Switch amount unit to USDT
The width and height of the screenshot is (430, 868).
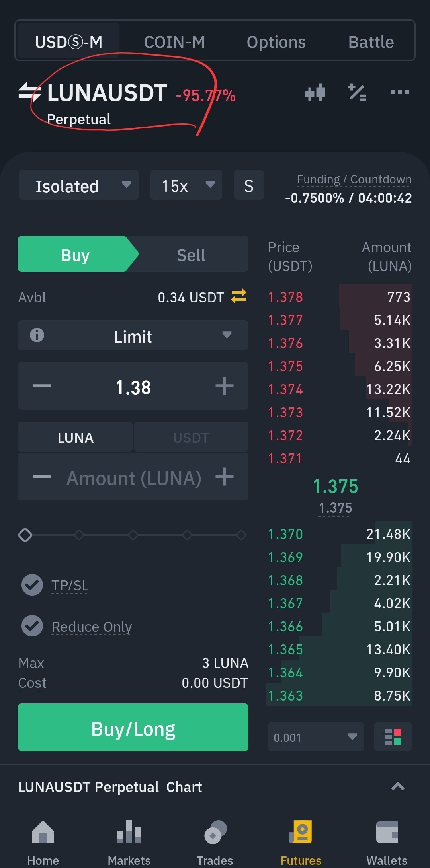tap(191, 438)
